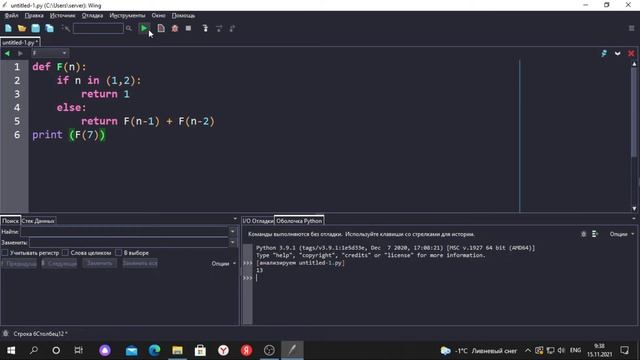
Task: Click the list icon beside shell Опции
Action: coord(595,234)
